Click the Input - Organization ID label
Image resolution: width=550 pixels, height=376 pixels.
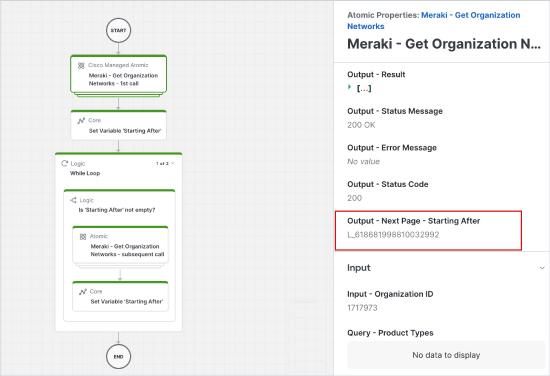(x=390, y=294)
